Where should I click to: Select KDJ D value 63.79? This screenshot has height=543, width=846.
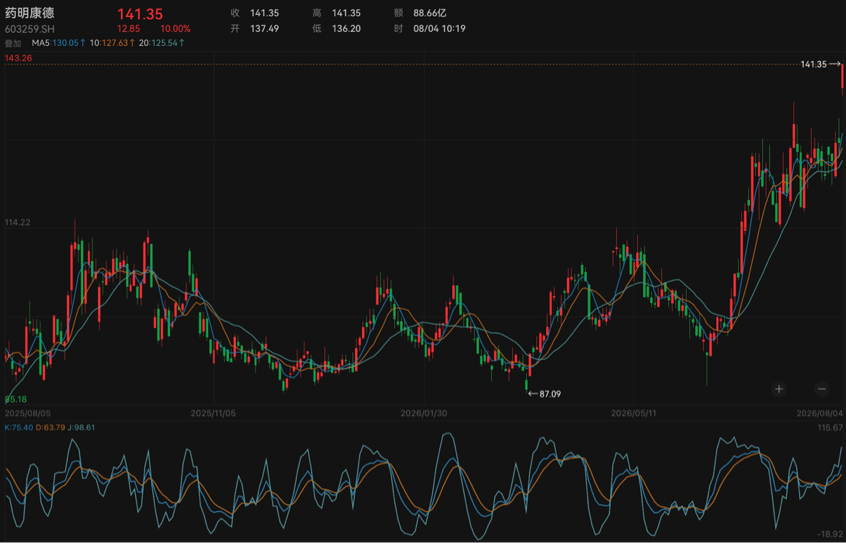click(53, 427)
